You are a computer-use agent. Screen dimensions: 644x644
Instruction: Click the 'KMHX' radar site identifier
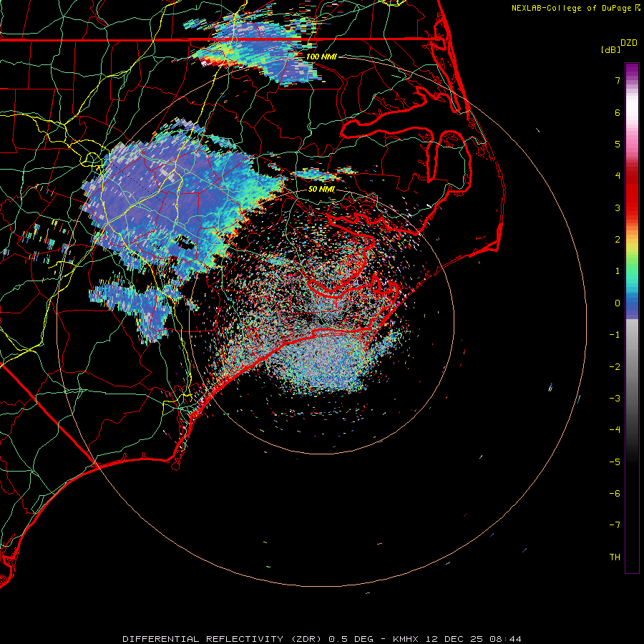click(406, 639)
